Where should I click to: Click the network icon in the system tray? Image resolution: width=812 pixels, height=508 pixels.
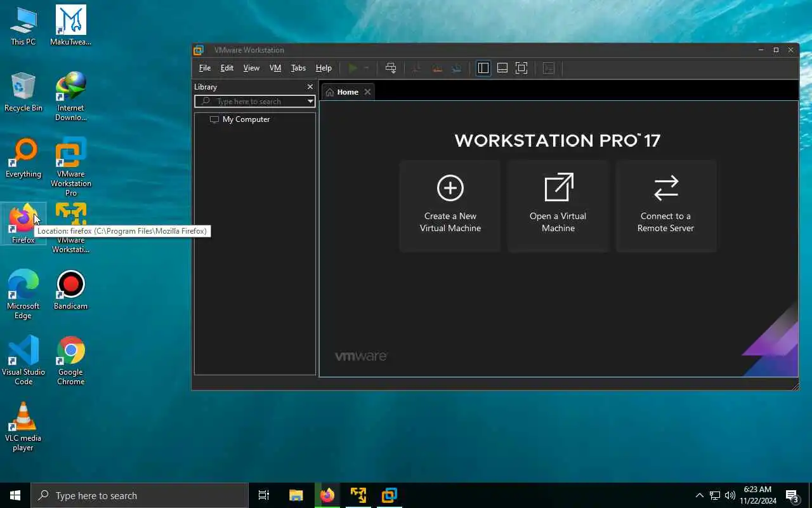pyautogui.click(x=715, y=495)
